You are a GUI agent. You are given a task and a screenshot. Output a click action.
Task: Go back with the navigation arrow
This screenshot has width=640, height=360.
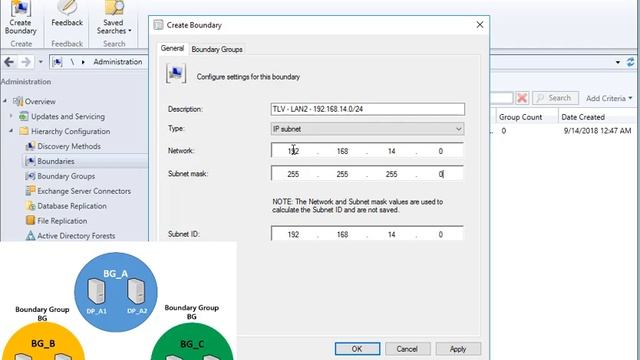click(x=9, y=62)
